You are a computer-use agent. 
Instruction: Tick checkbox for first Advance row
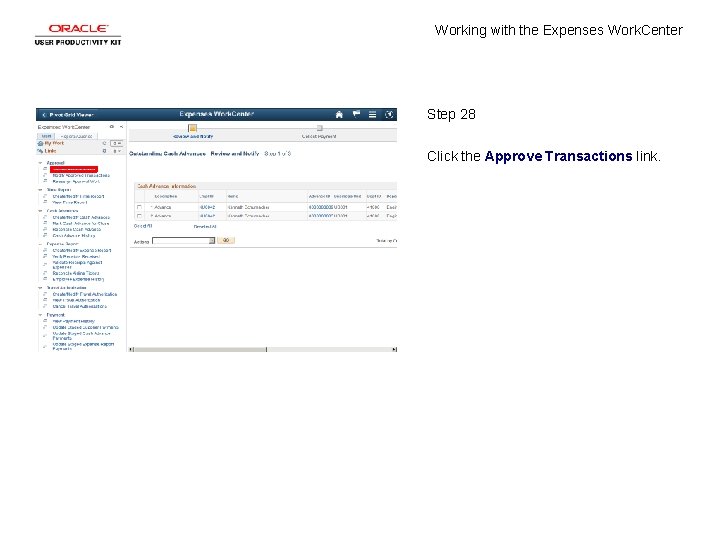139,207
